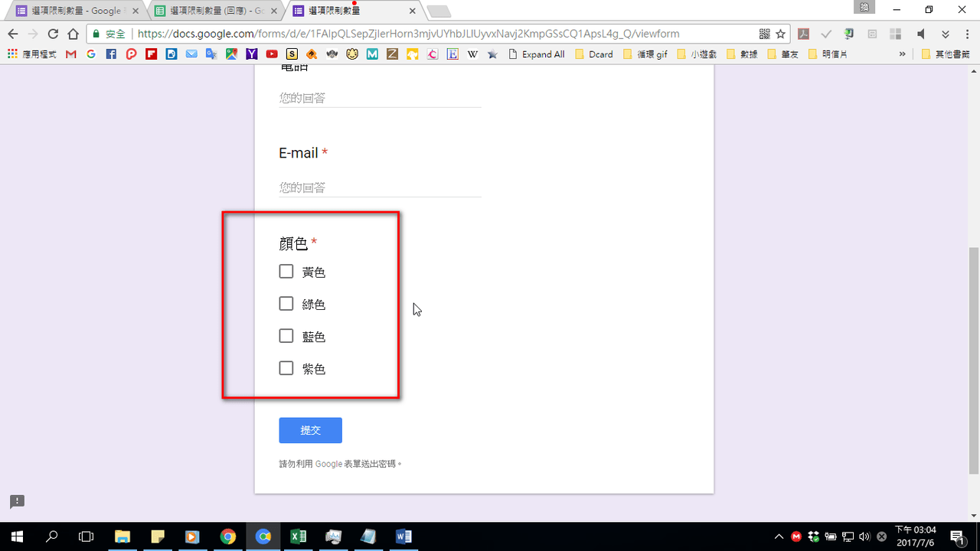Click the address bar URL
Image resolution: width=980 pixels, height=551 pixels.
click(408, 34)
